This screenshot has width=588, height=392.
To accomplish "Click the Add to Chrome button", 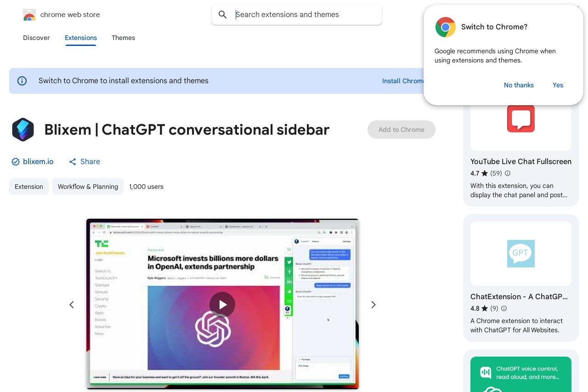I will tap(401, 130).
